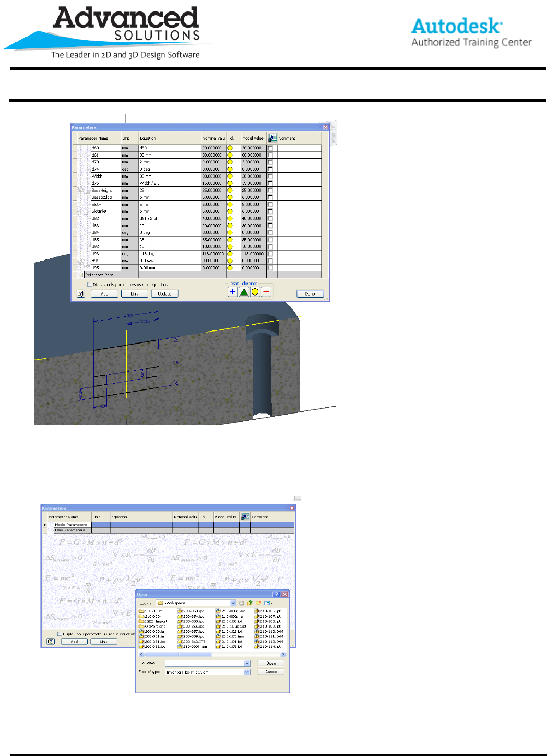Open the Files of type dropdown
Screen dimensions: 547x756
click(x=247, y=672)
